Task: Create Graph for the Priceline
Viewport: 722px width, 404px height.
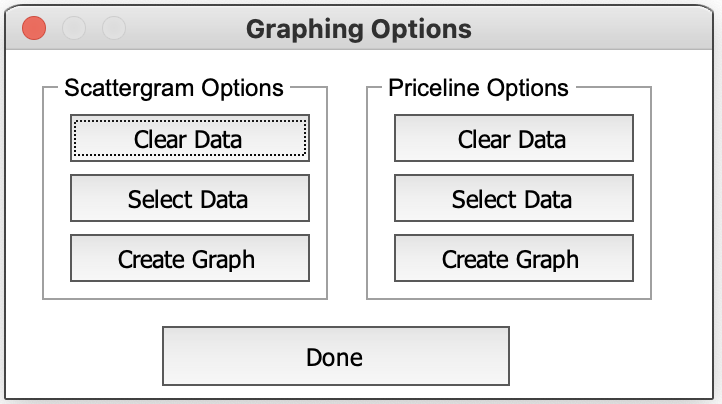Action: (513, 259)
